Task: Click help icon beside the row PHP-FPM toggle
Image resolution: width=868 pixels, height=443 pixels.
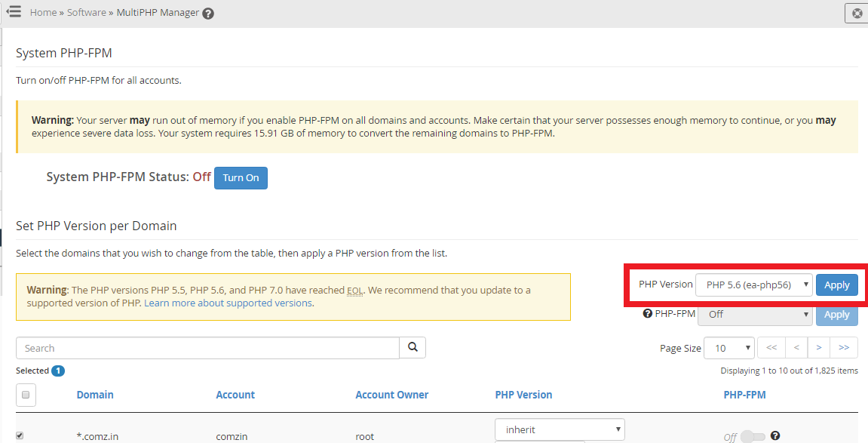Action: 774,435
